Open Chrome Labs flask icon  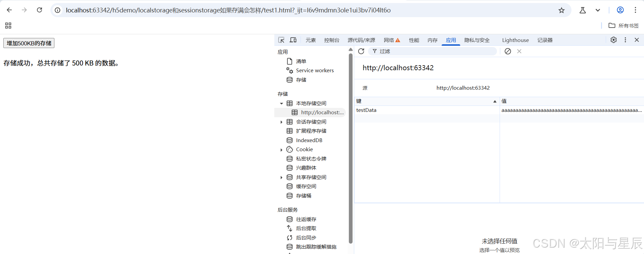pyautogui.click(x=583, y=10)
